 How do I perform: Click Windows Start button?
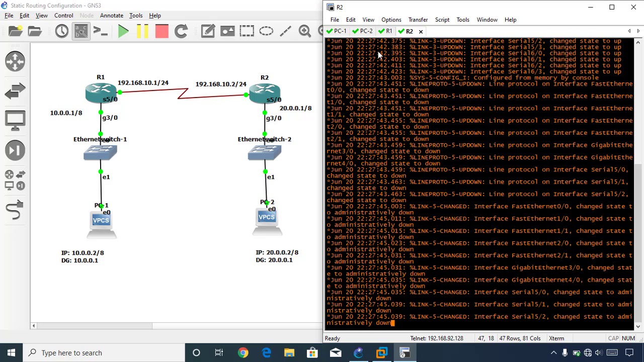(11, 353)
